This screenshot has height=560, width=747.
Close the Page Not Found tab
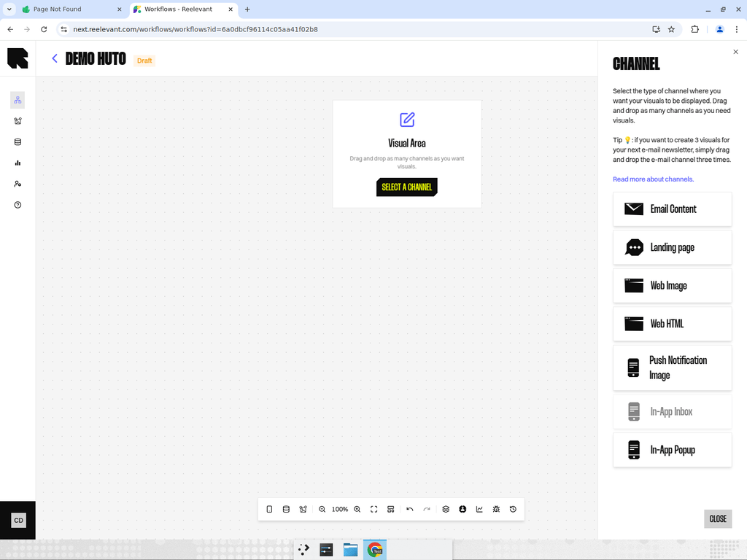pos(119,9)
